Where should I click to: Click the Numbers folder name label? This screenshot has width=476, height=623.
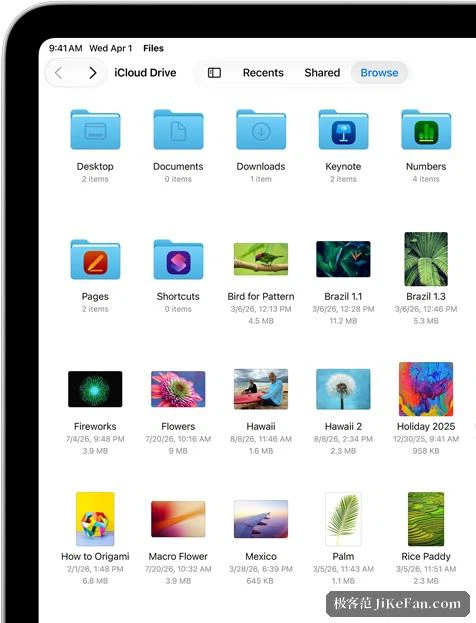tap(426, 166)
